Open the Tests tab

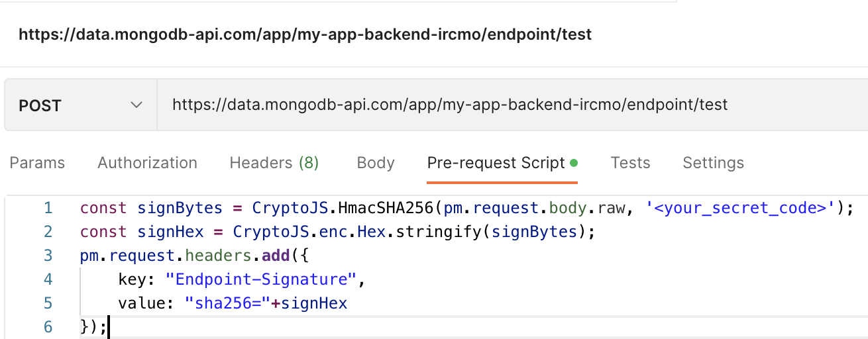click(x=630, y=163)
